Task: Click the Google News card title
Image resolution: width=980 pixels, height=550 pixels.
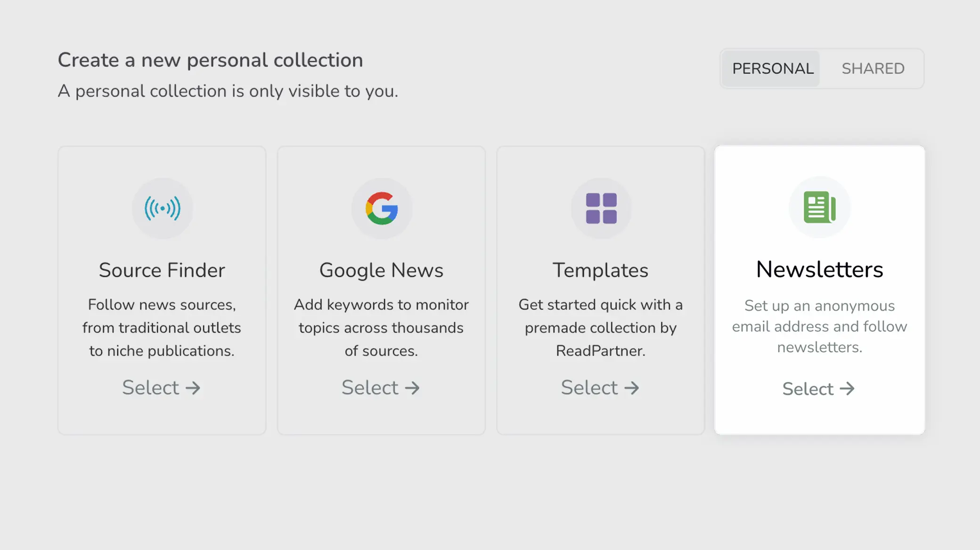Action: point(381,270)
